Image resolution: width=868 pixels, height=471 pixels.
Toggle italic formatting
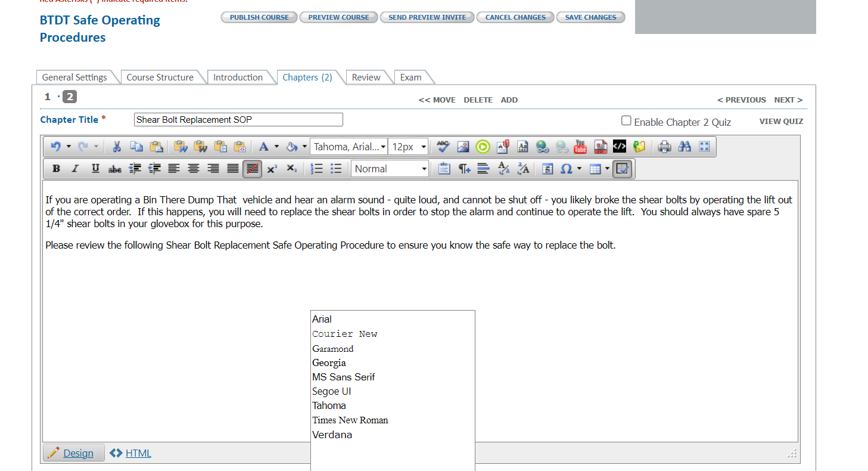[x=75, y=169]
